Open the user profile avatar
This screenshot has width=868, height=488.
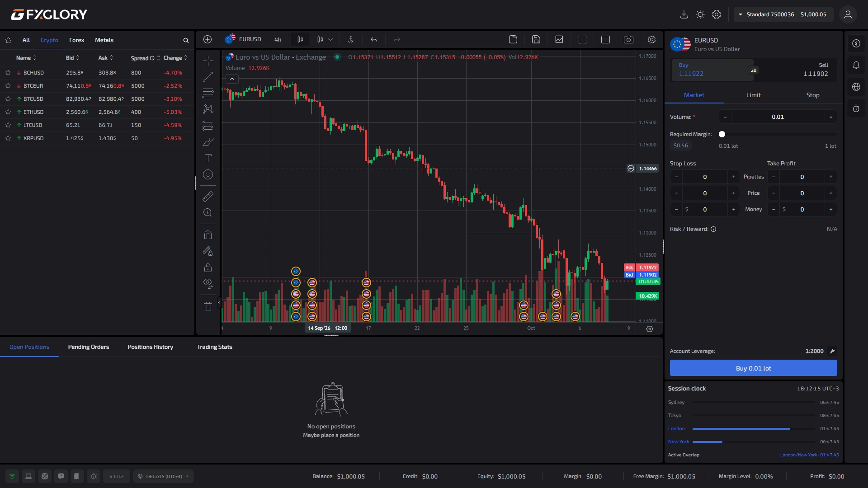pyautogui.click(x=848, y=14)
